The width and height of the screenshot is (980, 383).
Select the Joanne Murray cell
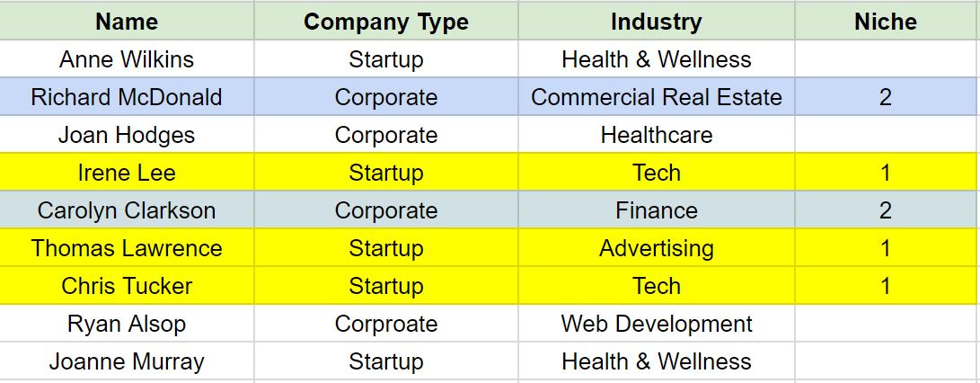click(127, 361)
